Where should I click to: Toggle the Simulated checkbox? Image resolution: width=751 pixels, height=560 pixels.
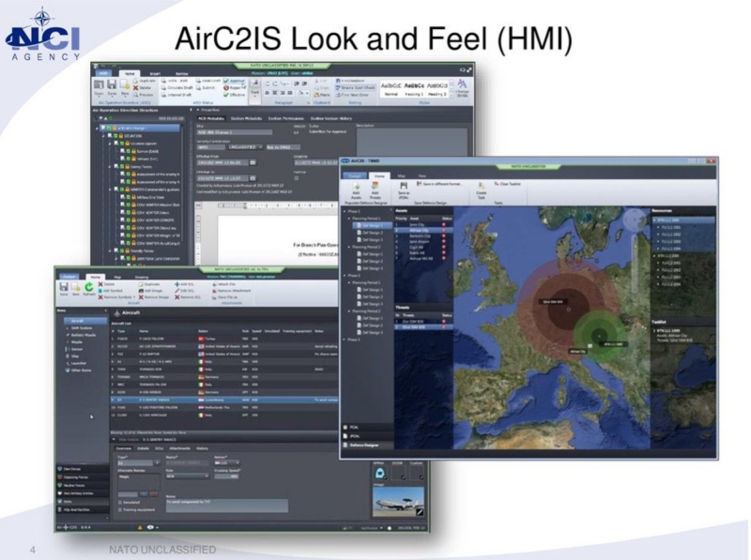click(118, 502)
